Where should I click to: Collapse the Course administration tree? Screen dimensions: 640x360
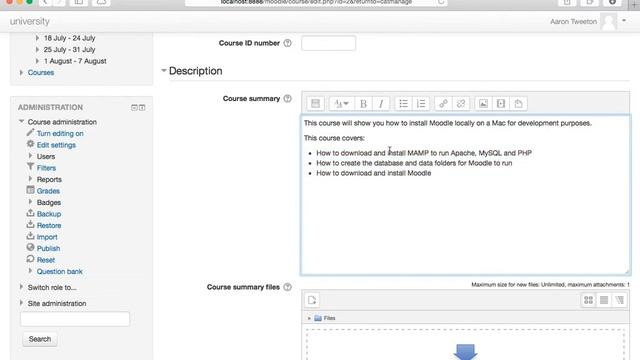[21, 122]
